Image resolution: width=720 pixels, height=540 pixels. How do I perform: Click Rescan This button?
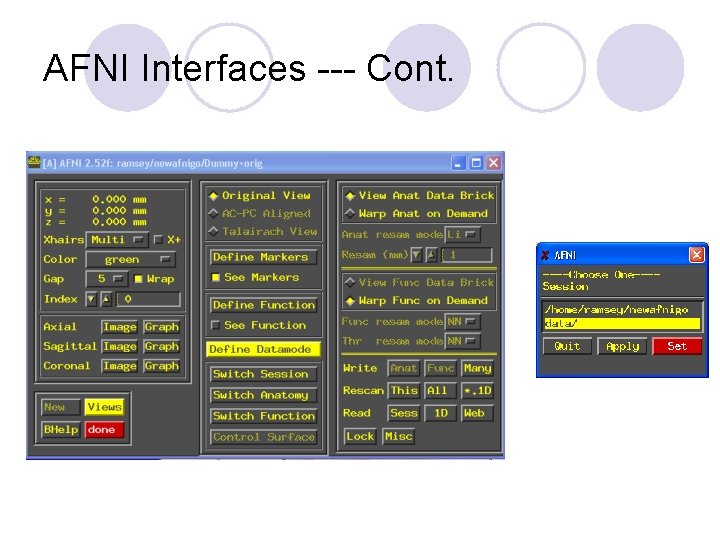pos(404,391)
